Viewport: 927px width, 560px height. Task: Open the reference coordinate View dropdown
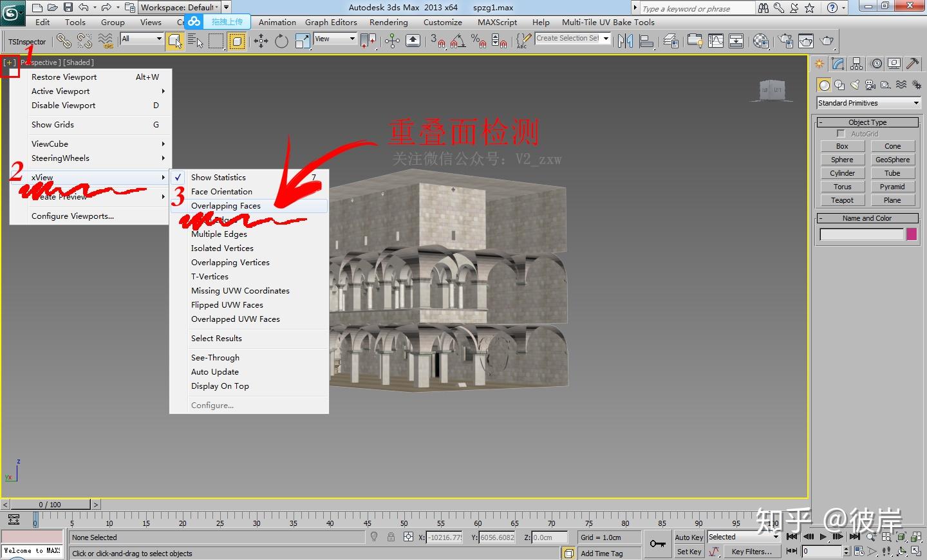[x=335, y=39]
